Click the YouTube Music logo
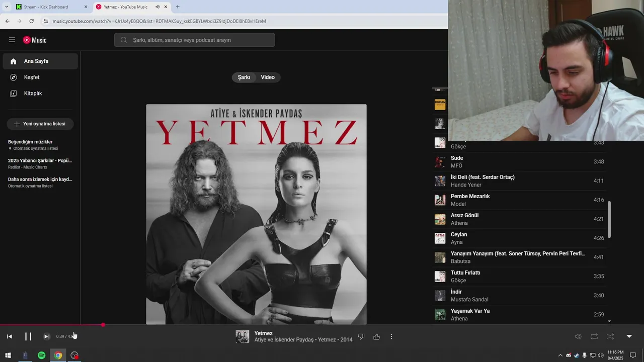Screen dimensions: 644x362 tap(35, 40)
